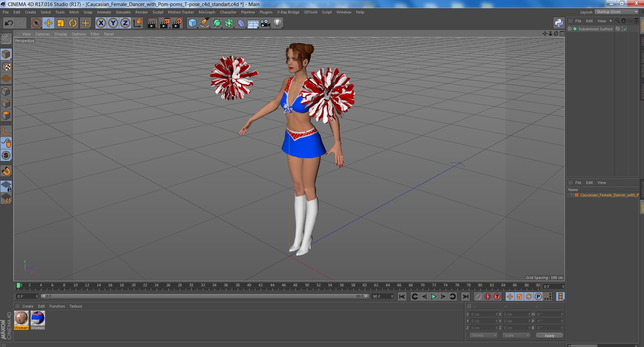Image resolution: width=644 pixels, height=347 pixels.
Task: Activate the Rotate tool in the top toolbar
Action: (x=73, y=23)
